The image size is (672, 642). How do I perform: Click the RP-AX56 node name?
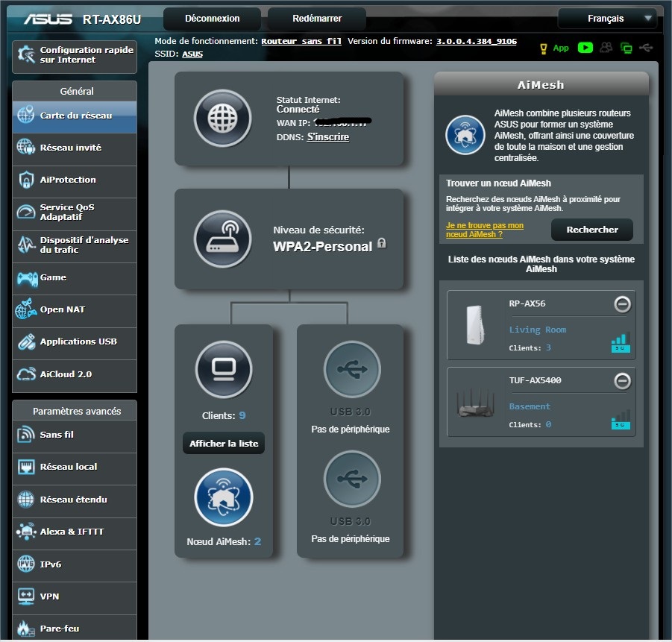[x=527, y=303]
